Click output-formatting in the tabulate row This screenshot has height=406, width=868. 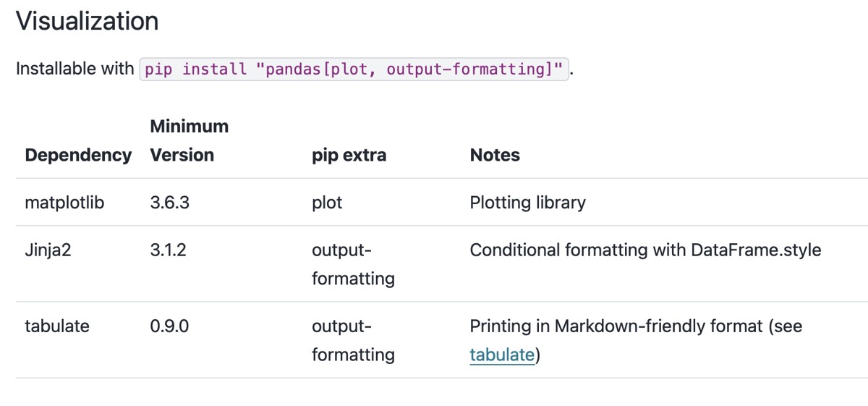[353, 340]
